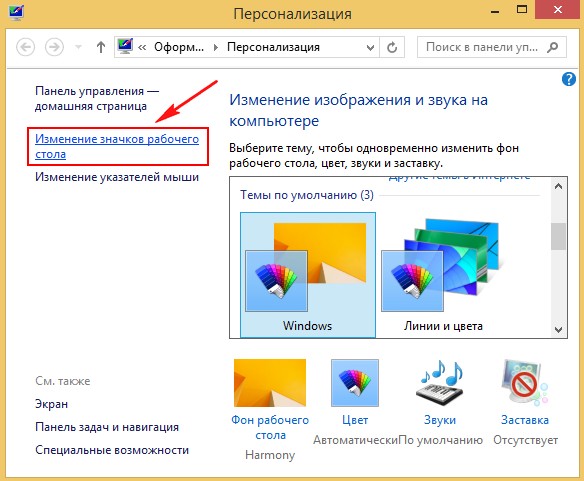This screenshot has width=584, height=481.
Task: Click the search box 'Поиск в панели уп...'
Action: coord(492,47)
